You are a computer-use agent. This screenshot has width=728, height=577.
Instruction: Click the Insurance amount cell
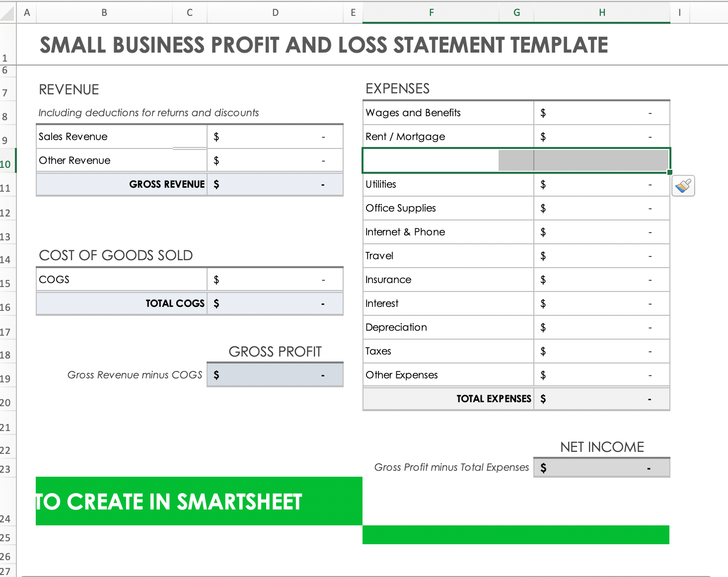(602, 280)
